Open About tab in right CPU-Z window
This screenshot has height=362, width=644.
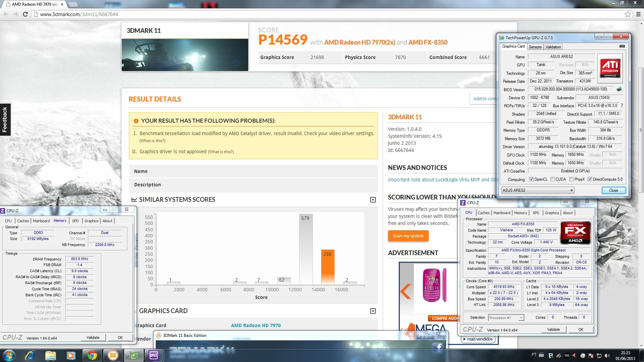pos(568,213)
